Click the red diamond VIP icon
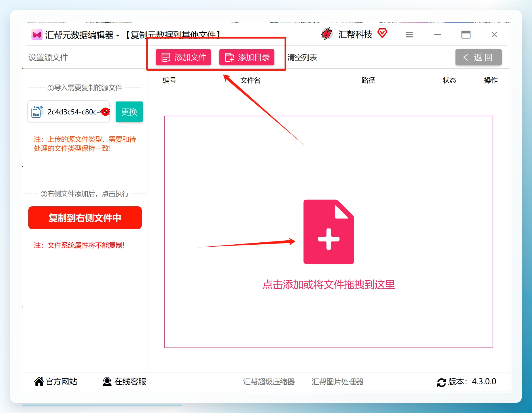 (382, 33)
